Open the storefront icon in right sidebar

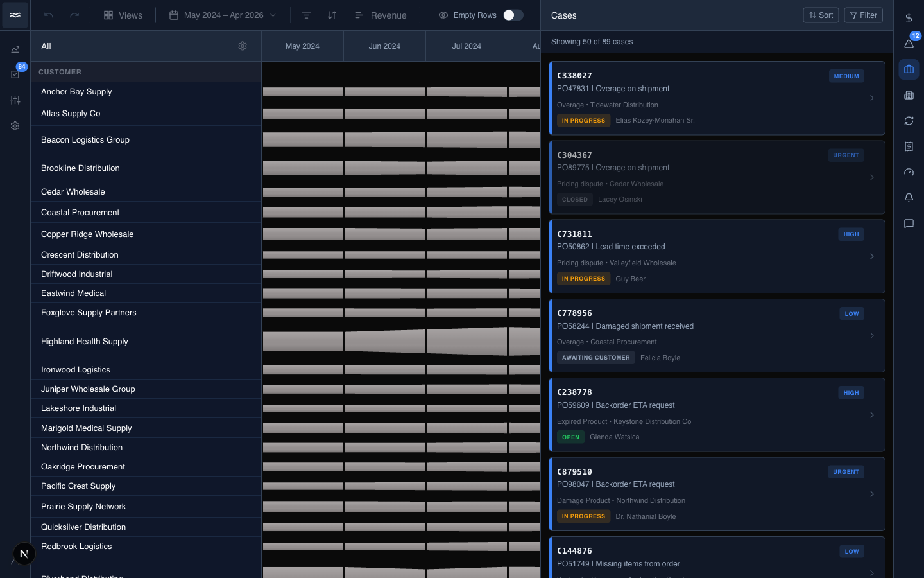pyautogui.click(x=909, y=95)
